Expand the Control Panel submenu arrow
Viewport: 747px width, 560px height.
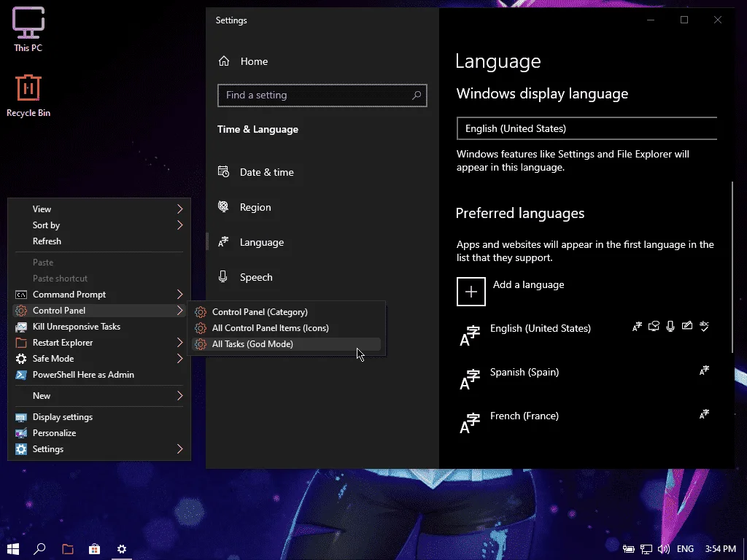click(179, 311)
